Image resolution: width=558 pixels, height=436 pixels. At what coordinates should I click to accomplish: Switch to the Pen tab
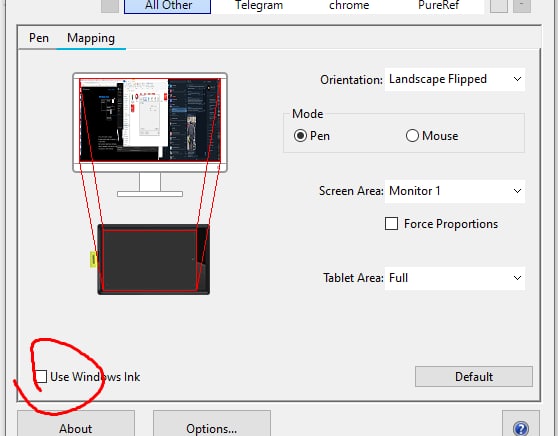pyautogui.click(x=38, y=38)
